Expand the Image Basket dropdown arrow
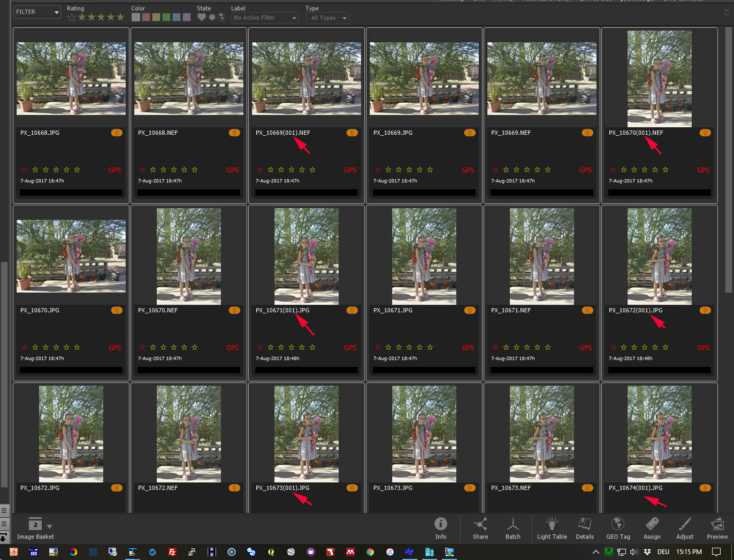 50,527
